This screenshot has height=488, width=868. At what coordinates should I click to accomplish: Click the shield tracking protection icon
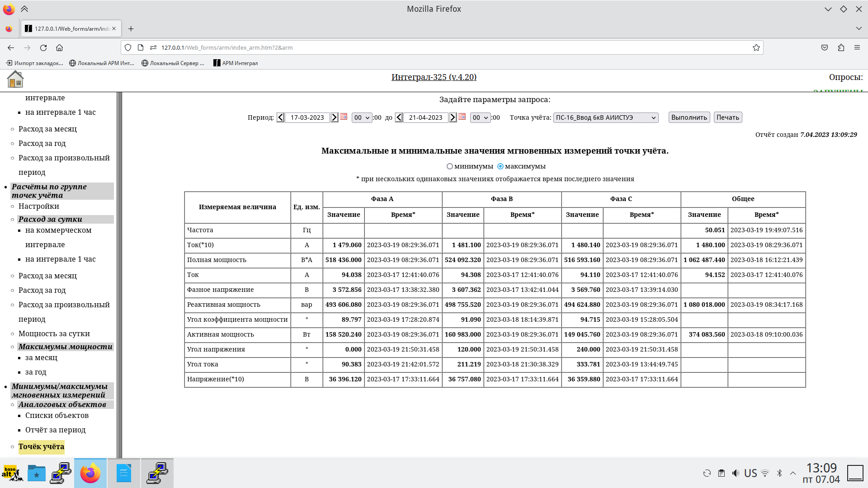coord(128,47)
